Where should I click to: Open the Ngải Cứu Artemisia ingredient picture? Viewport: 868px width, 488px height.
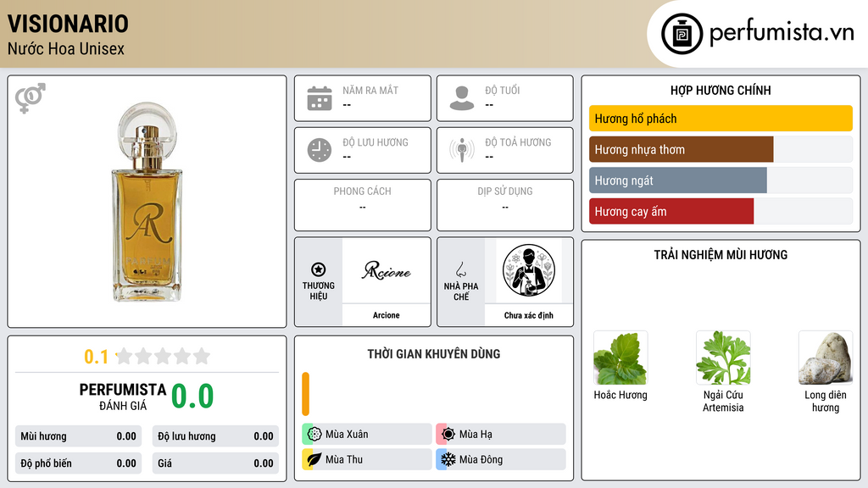[723, 358]
